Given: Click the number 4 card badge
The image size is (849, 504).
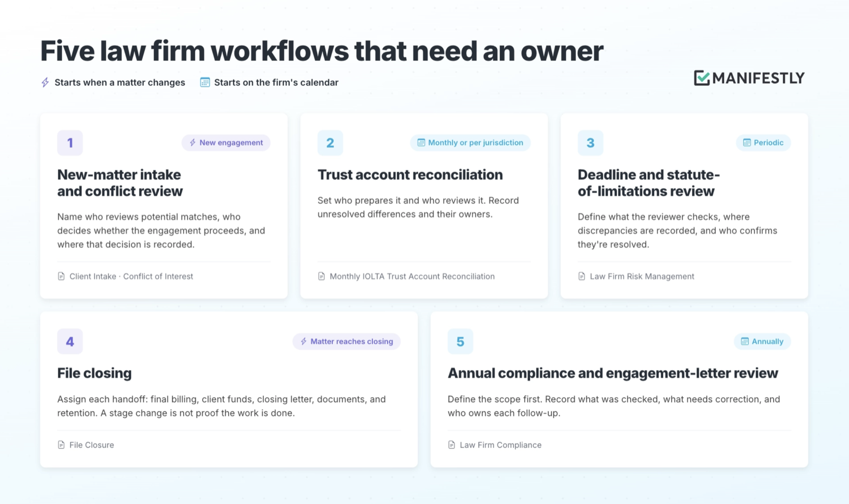Looking at the screenshot, I should coord(70,341).
